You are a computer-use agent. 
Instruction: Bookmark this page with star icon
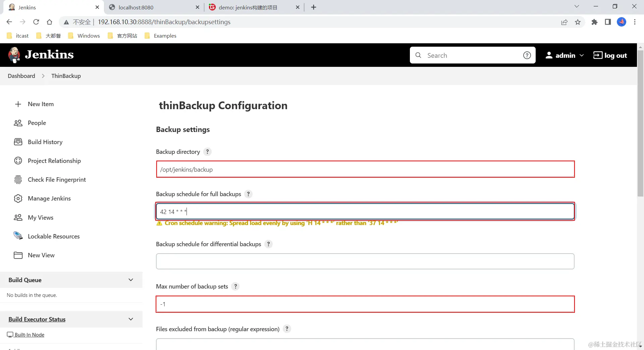point(578,22)
